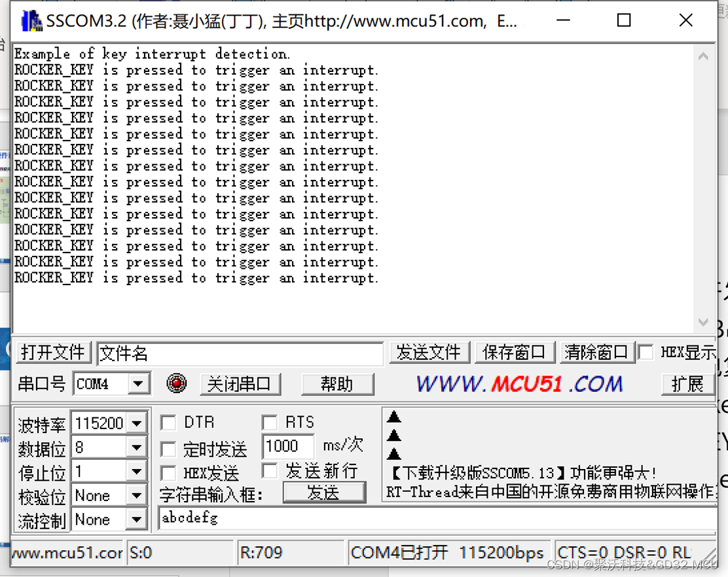Click the red serial port status indicator

176,383
